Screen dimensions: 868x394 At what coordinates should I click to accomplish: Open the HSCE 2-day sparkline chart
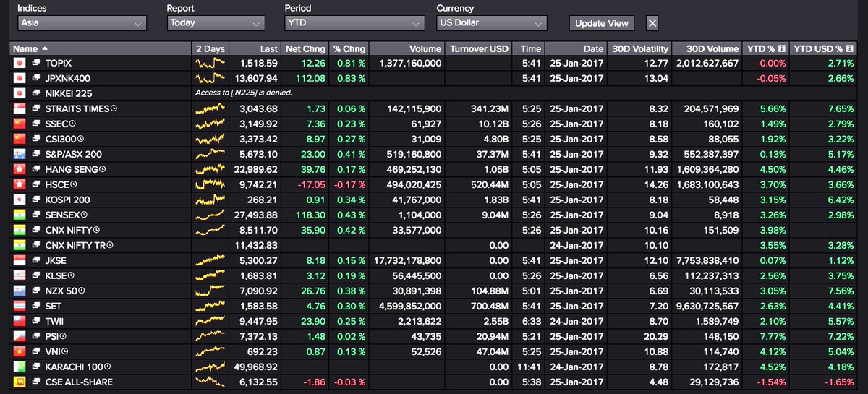pyautogui.click(x=210, y=184)
